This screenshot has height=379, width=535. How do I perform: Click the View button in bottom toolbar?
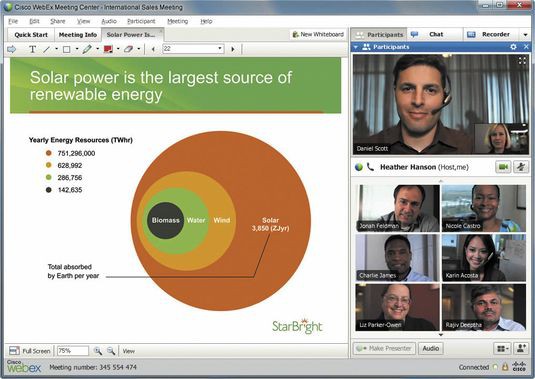pyautogui.click(x=129, y=351)
